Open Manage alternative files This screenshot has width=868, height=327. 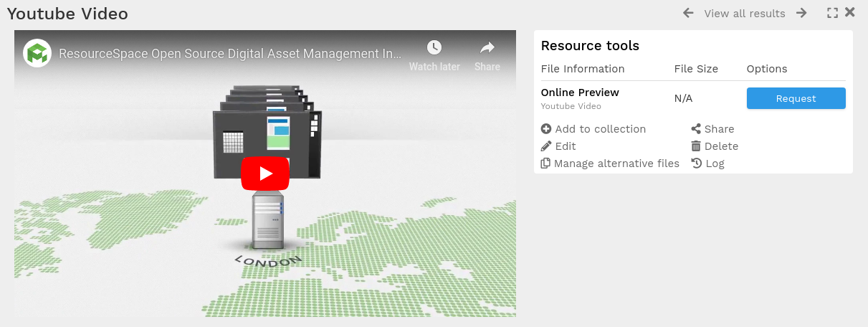pos(610,163)
